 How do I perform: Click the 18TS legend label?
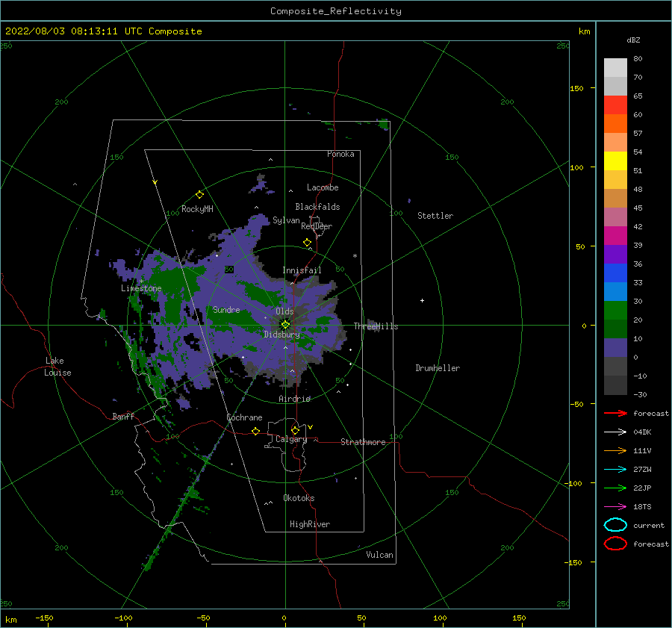pyautogui.click(x=642, y=507)
